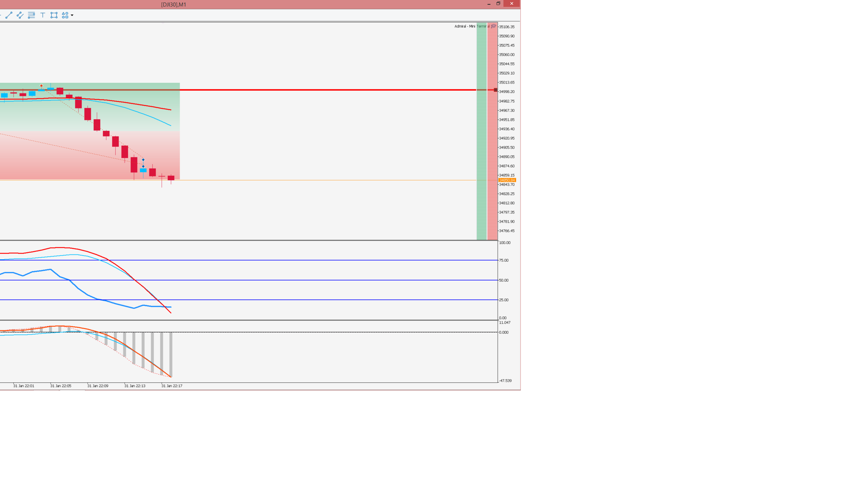
Task: Click the orange 34850.84 current price tag
Action: pyautogui.click(x=507, y=180)
